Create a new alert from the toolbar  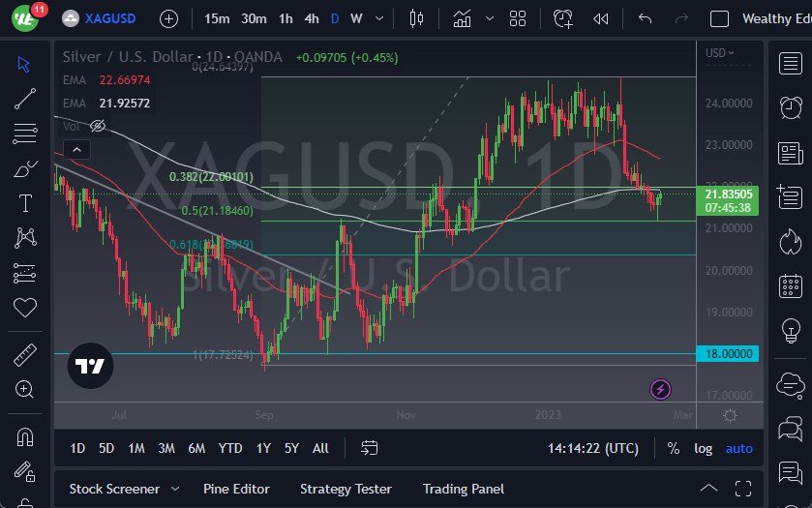562,19
